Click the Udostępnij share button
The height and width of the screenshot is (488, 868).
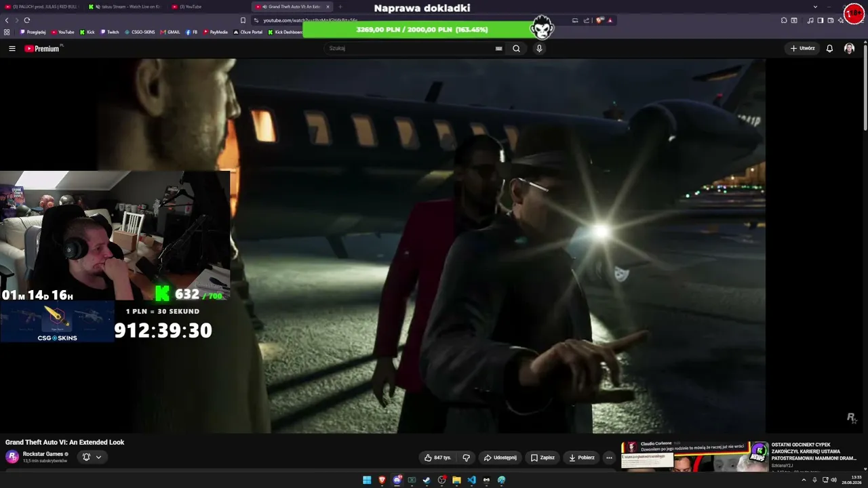click(500, 457)
